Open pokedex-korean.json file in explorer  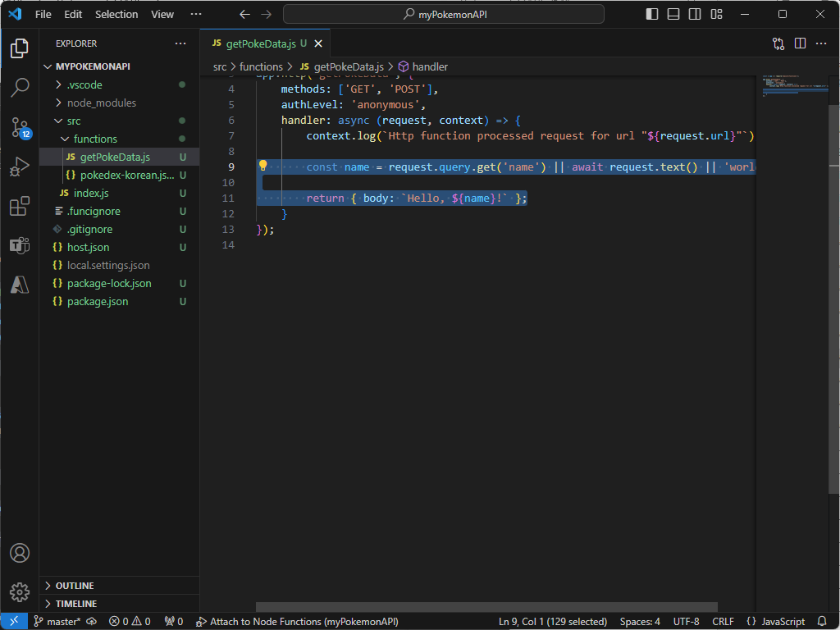point(119,176)
